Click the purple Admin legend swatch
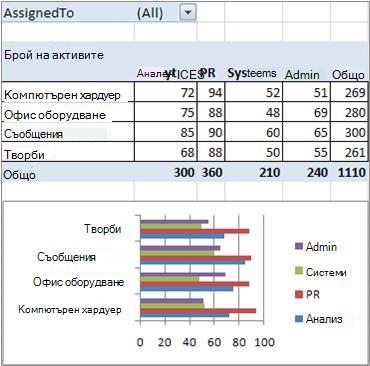The height and width of the screenshot is (366, 370). 299,246
